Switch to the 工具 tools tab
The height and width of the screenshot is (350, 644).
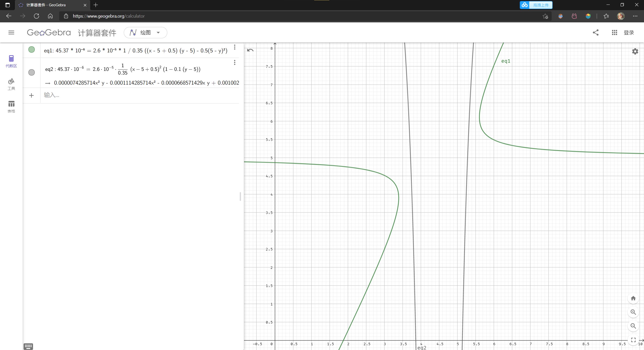coord(11,84)
